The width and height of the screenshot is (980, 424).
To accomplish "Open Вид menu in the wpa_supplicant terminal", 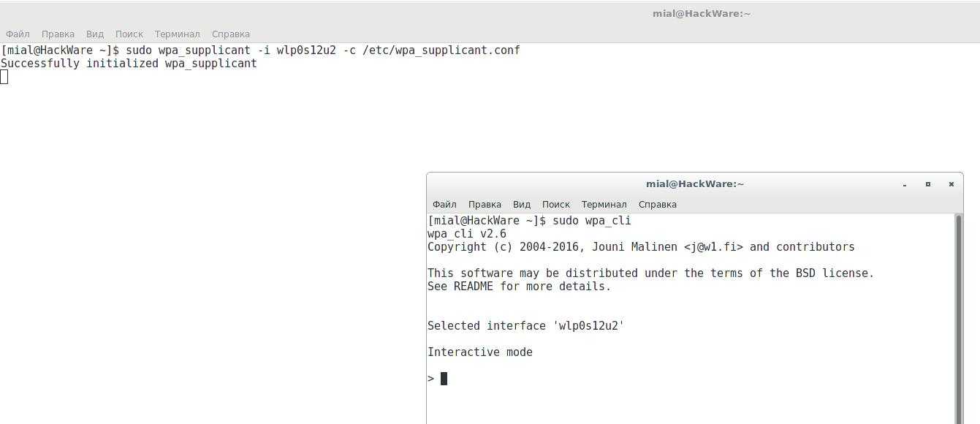I will pos(95,34).
